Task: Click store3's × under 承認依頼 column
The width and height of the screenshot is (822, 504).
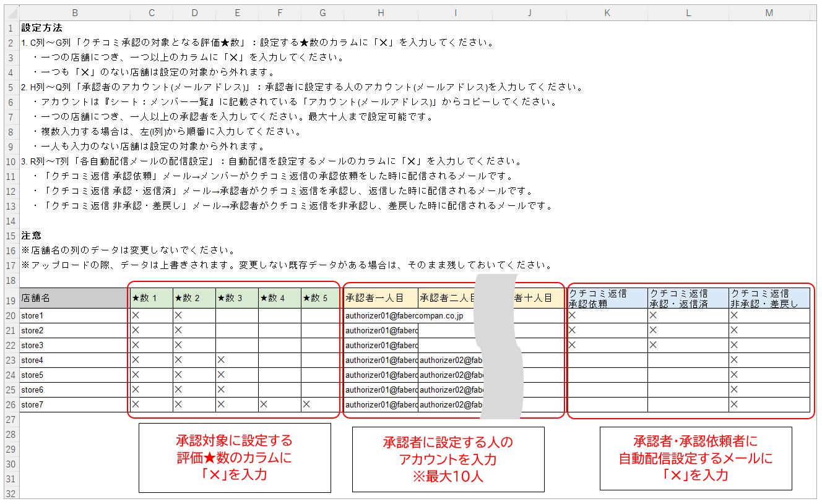Action: pos(573,345)
